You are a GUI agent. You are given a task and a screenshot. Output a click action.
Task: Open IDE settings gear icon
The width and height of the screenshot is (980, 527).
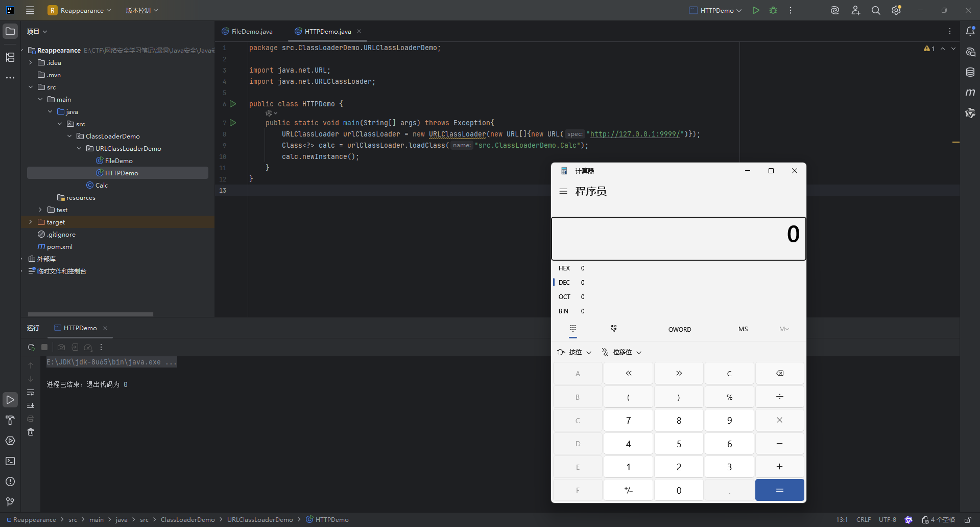click(896, 10)
